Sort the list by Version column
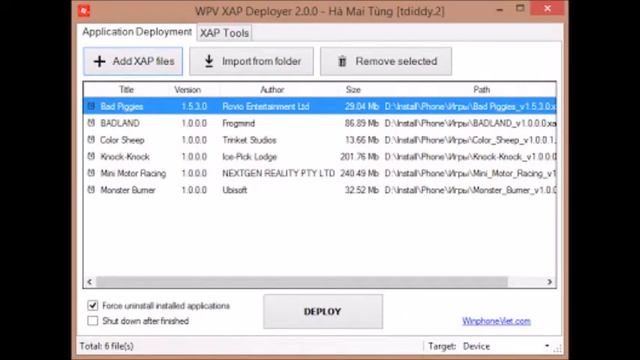640x360 pixels. point(187,90)
